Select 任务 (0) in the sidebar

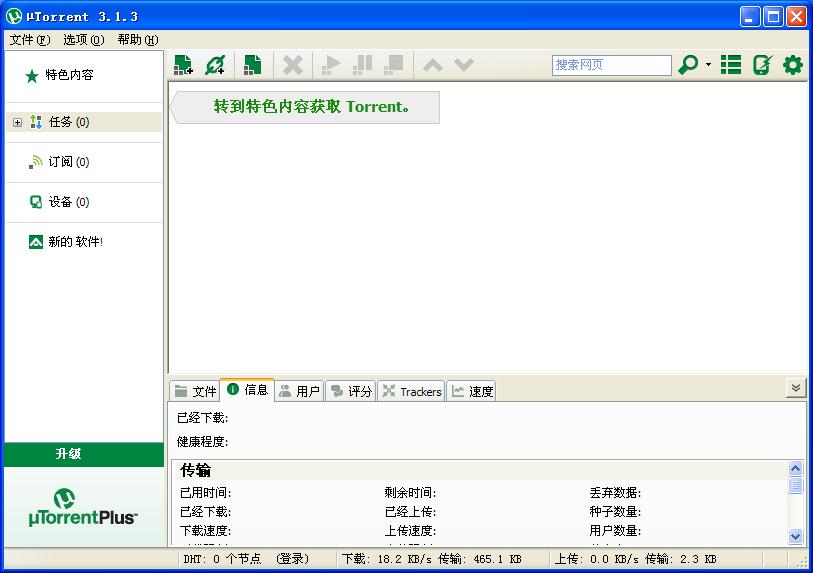[83, 122]
